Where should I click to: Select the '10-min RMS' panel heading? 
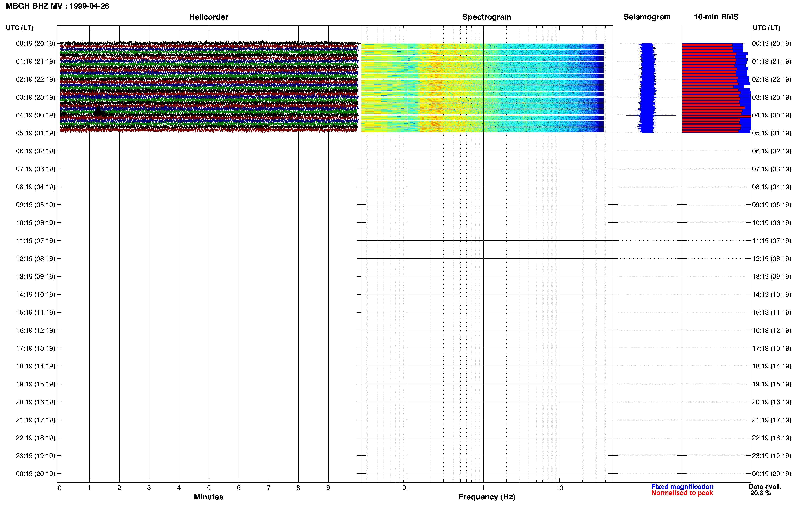pos(716,17)
